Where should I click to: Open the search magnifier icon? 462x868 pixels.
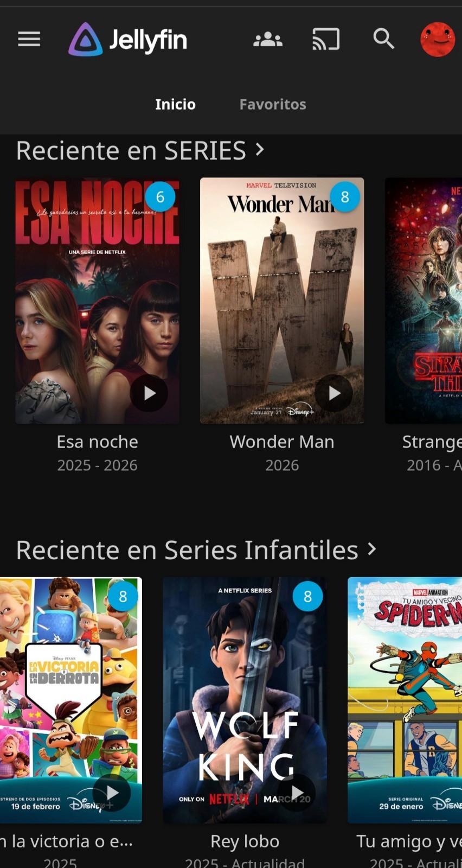pos(384,39)
